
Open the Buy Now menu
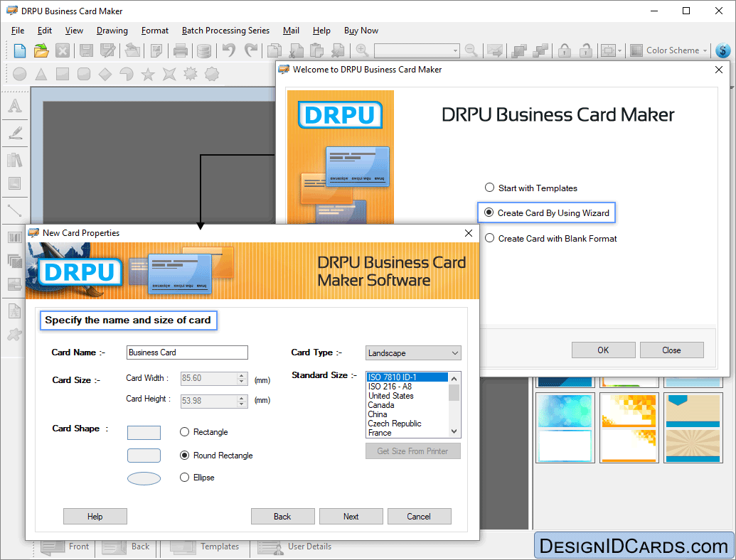click(361, 31)
